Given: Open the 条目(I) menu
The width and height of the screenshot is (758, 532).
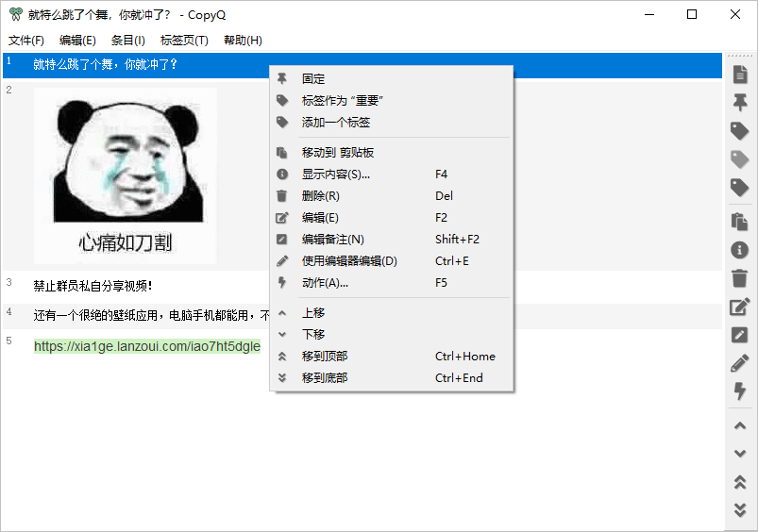Looking at the screenshot, I should (x=128, y=41).
